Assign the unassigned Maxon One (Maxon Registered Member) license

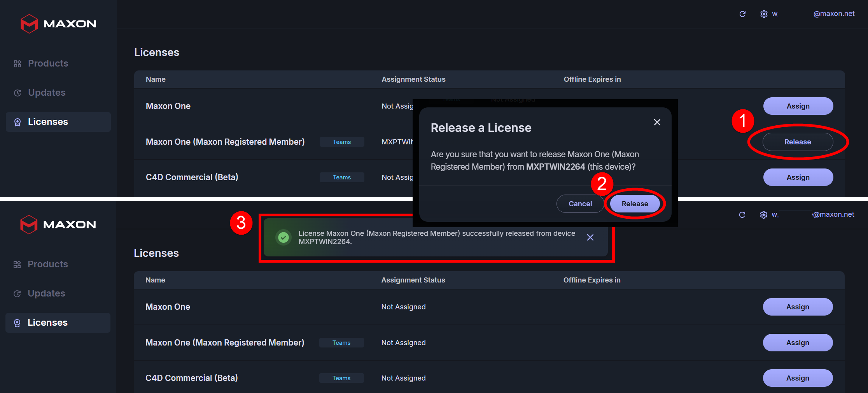coord(798,343)
